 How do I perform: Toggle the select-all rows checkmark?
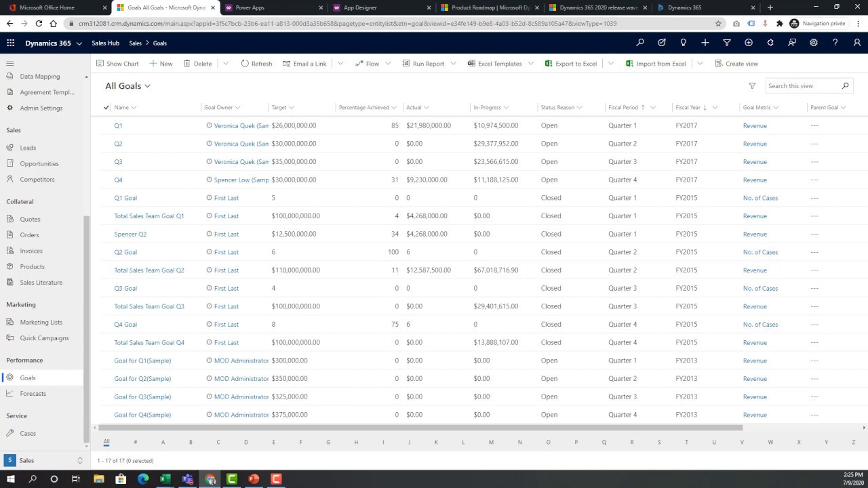[x=106, y=107]
